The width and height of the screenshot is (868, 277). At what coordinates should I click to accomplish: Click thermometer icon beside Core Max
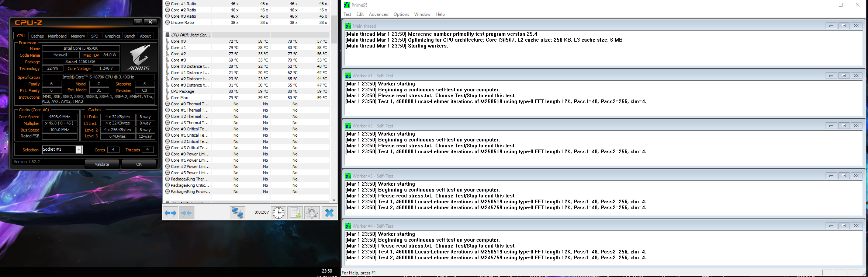point(167,98)
